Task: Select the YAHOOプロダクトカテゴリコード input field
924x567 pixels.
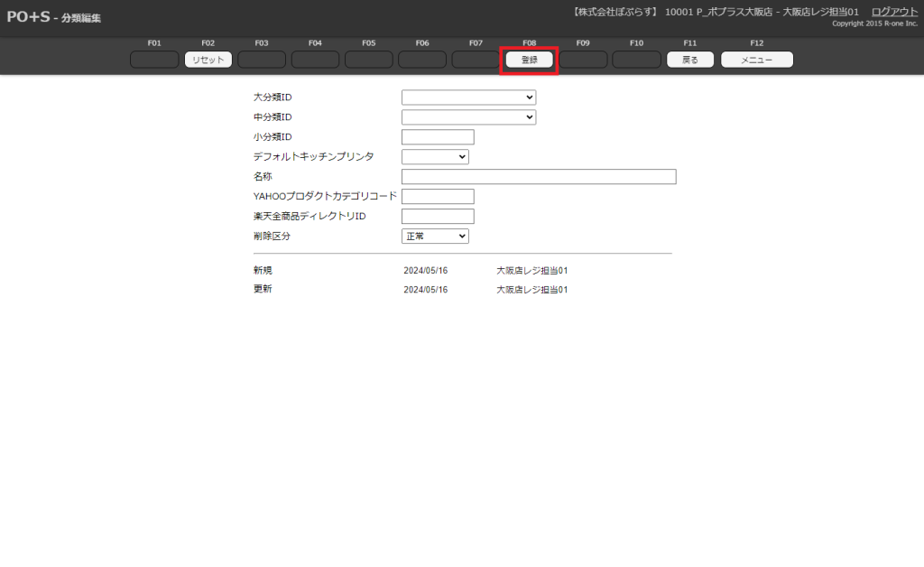Action: coord(438,197)
